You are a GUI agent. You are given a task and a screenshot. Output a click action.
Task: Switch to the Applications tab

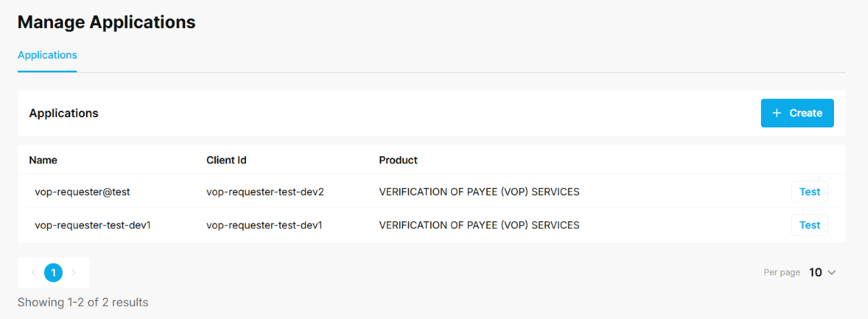coord(47,55)
